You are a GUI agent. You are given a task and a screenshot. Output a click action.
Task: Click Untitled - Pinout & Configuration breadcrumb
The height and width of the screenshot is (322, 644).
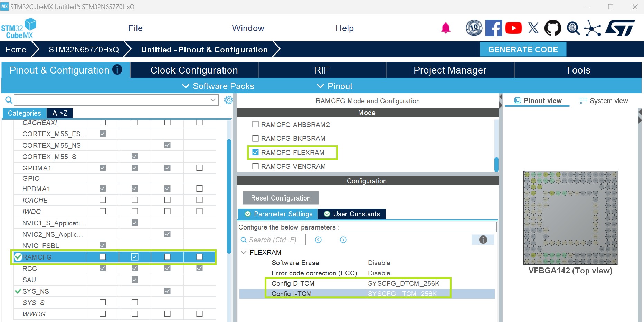204,49
